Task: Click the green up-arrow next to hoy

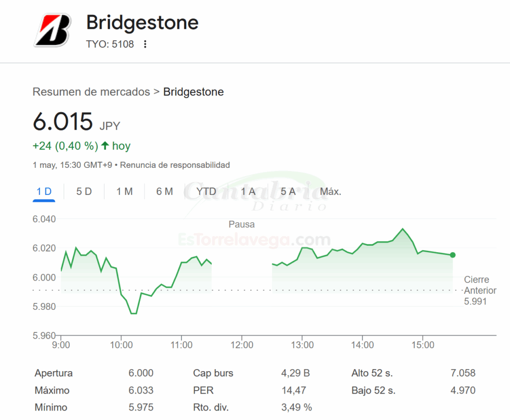Action: pyautogui.click(x=105, y=145)
